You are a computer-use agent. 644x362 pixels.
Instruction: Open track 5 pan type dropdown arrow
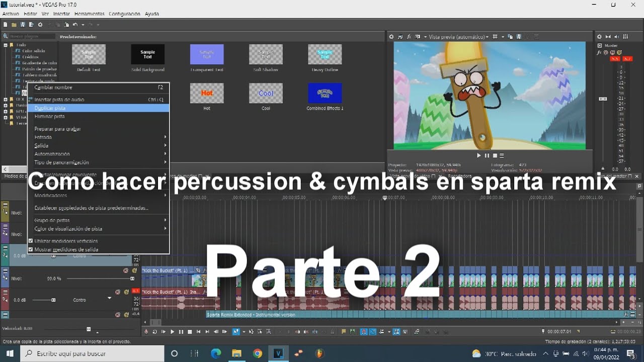(x=110, y=299)
